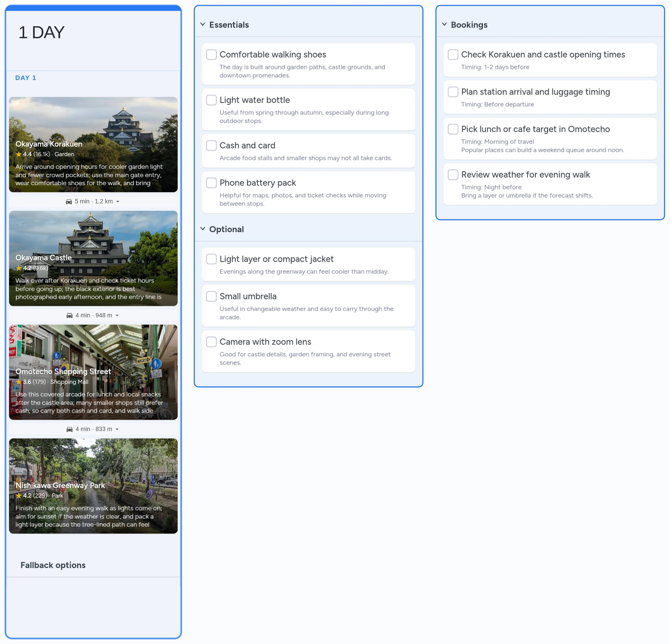The width and height of the screenshot is (670, 644).
Task: Click Nishikawa Greenway Park title
Action: 60,485
